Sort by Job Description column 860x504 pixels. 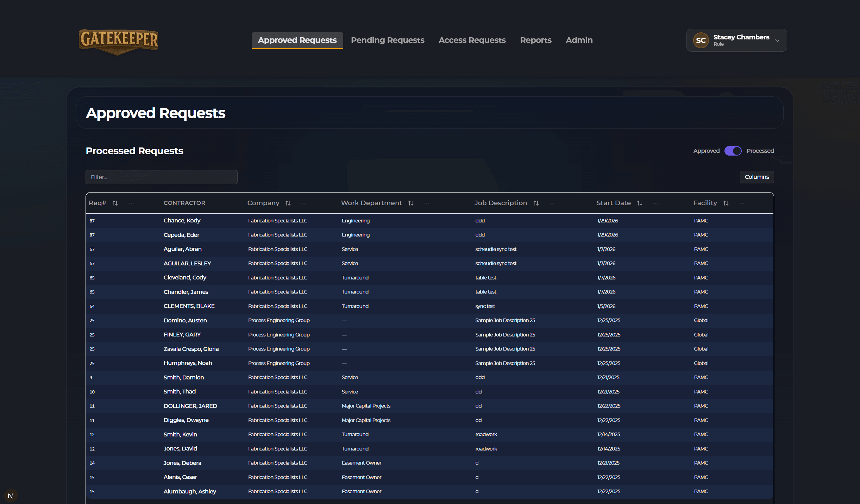point(536,203)
